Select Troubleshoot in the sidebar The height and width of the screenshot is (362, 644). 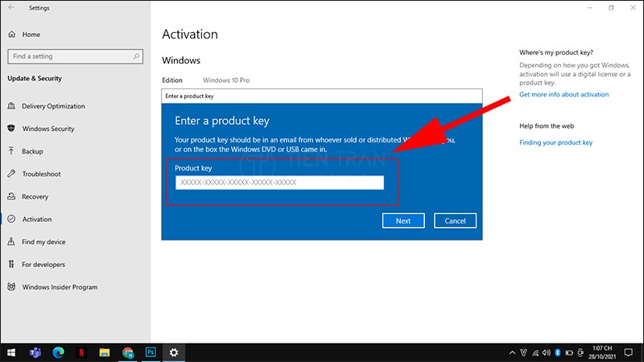pyautogui.click(x=41, y=174)
